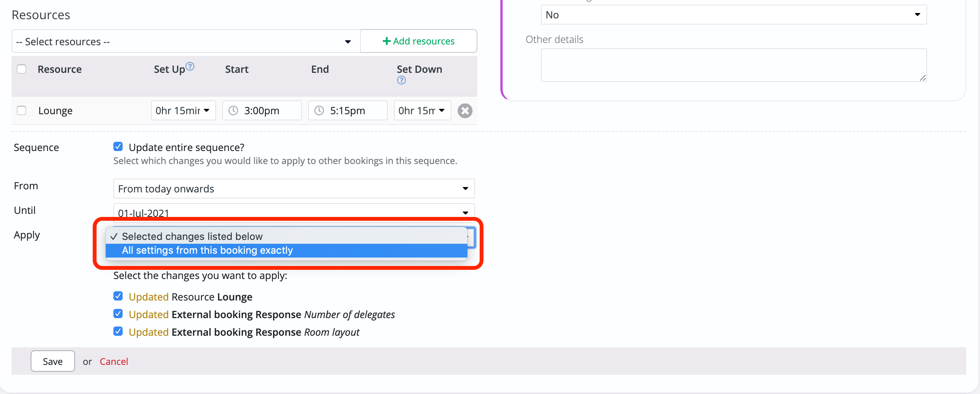The width and height of the screenshot is (980, 394).
Task: Click the Cancel link
Action: (x=114, y=361)
